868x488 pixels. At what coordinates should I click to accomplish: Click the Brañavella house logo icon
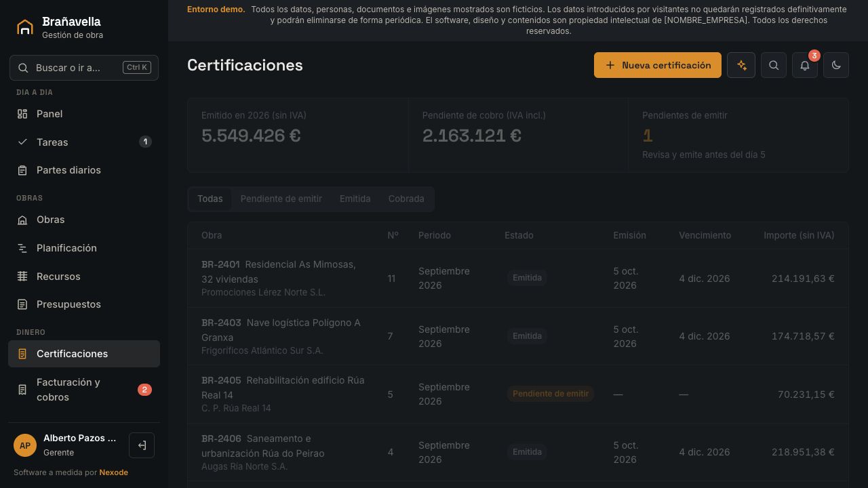[25, 27]
